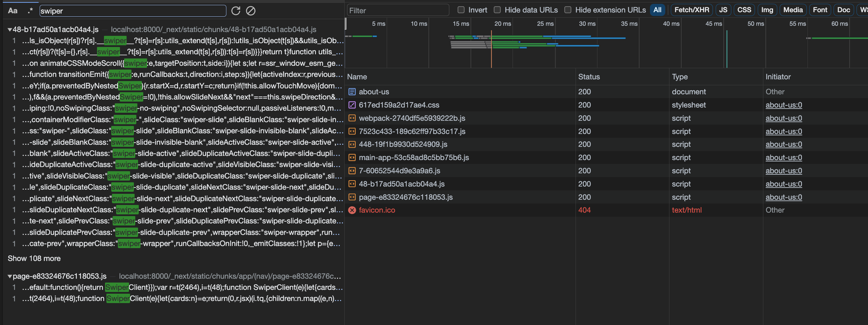Screen dimensions: 868x325
Task: Click the red error icon beside favicon.ico
Action: pos(352,210)
